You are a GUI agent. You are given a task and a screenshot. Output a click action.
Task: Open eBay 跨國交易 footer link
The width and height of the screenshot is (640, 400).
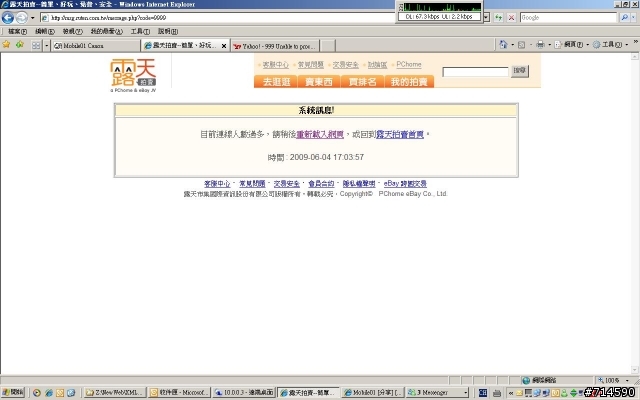pyautogui.click(x=405, y=184)
